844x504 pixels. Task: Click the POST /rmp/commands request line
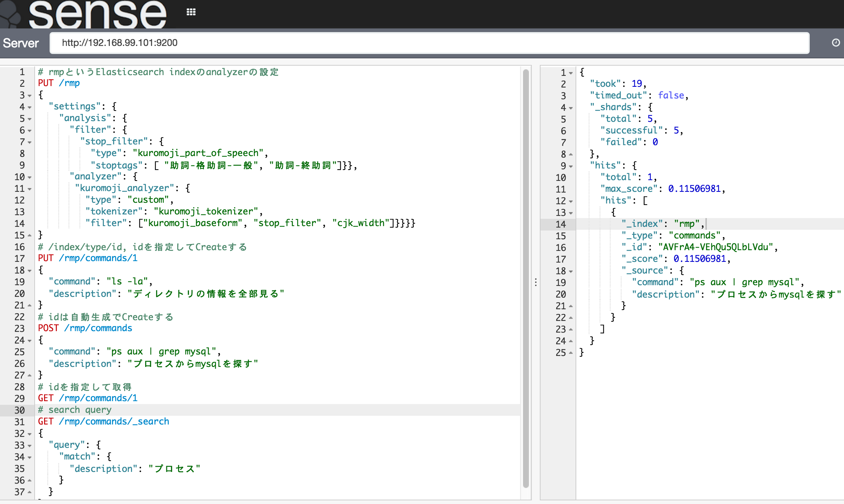click(x=85, y=328)
